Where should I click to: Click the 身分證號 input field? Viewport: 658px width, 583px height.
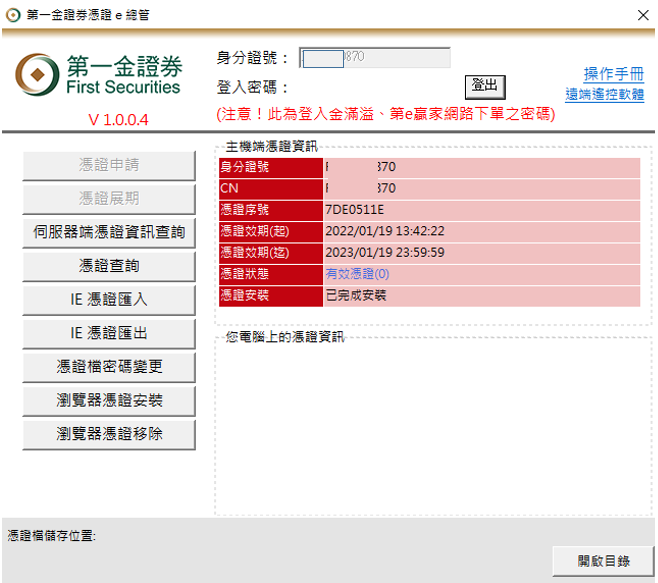click(x=375, y=58)
